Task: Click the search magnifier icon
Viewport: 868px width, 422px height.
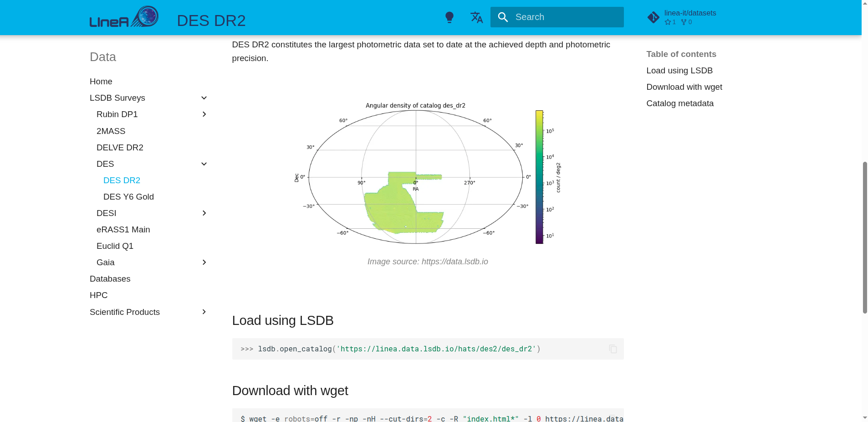Action: pyautogui.click(x=503, y=17)
